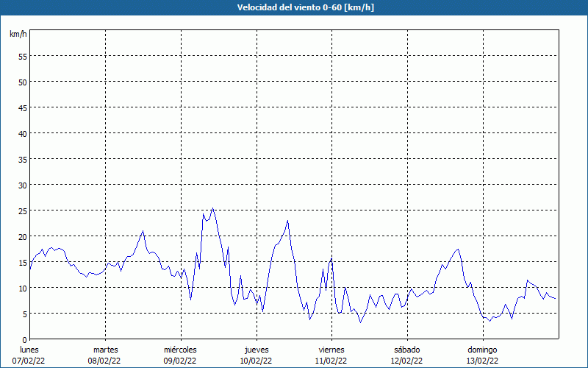Click the 'viernes' day label
The image size is (588, 368).
pos(331,350)
